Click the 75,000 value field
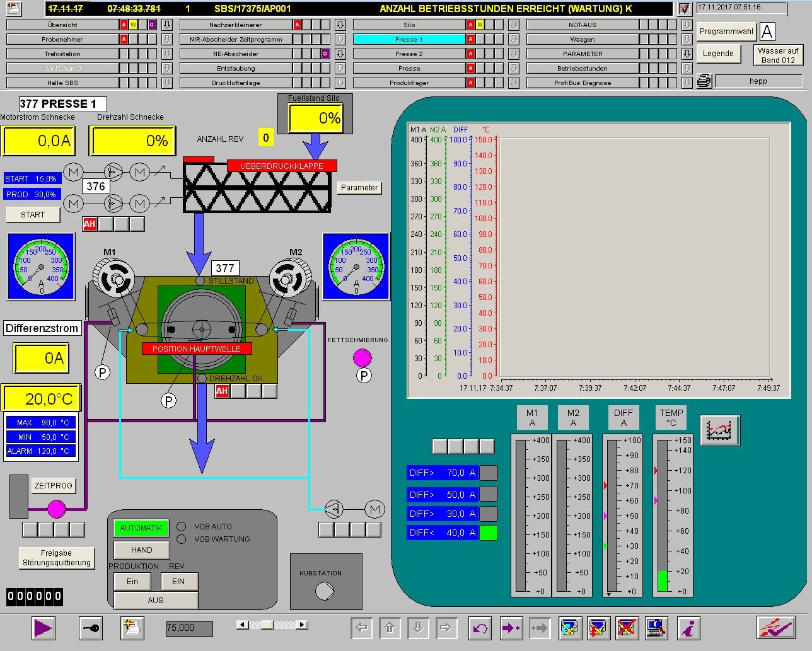Image resolution: width=812 pixels, height=651 pixels. click(x=188, y=628)
